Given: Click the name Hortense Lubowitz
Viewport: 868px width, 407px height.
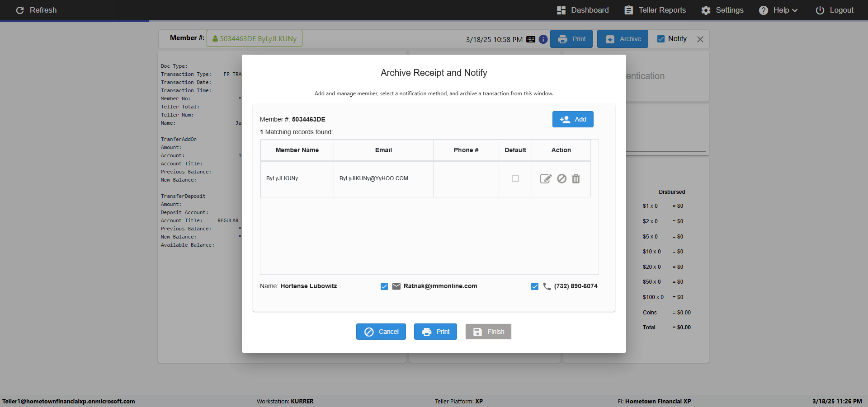Looking at the screenshot, I should pos(309,286).
